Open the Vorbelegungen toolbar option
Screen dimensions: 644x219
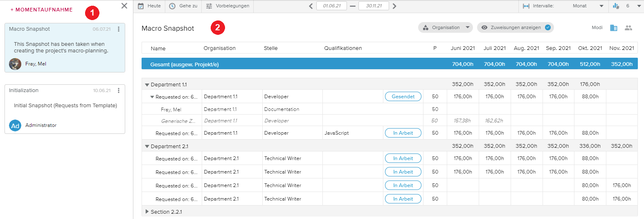(227, 6)
